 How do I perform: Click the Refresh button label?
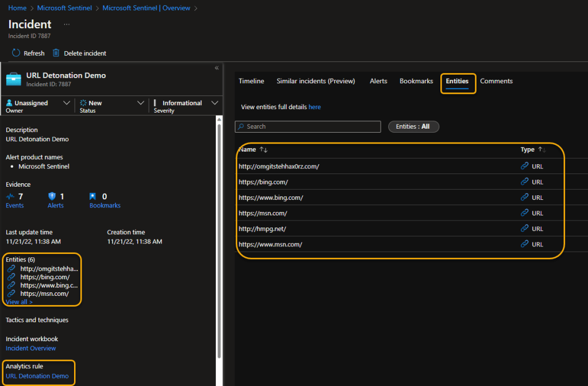[34, 53]
